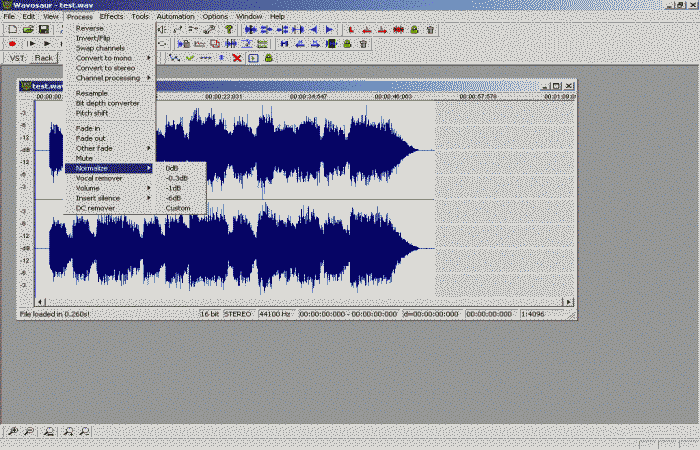Screen dimensions: 700x450
Task: Click the green help question mark icon
Action: 228,30
